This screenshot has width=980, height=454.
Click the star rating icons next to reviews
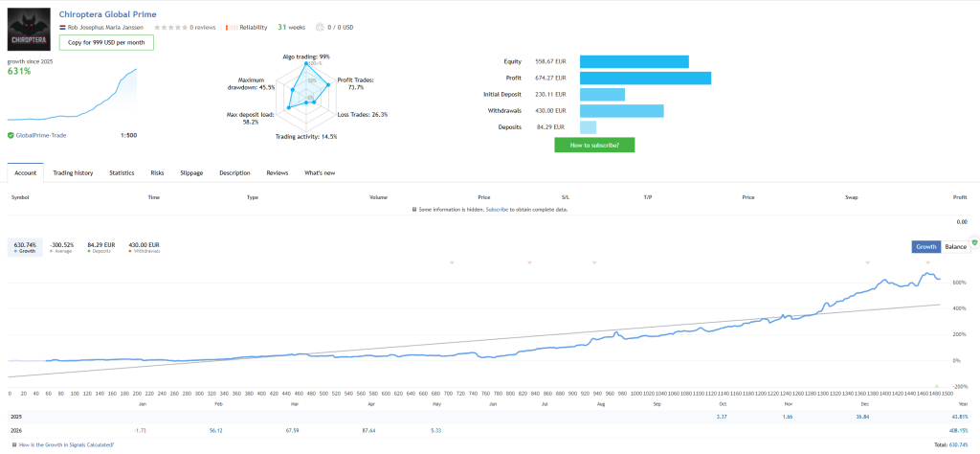tap(170, 28)
